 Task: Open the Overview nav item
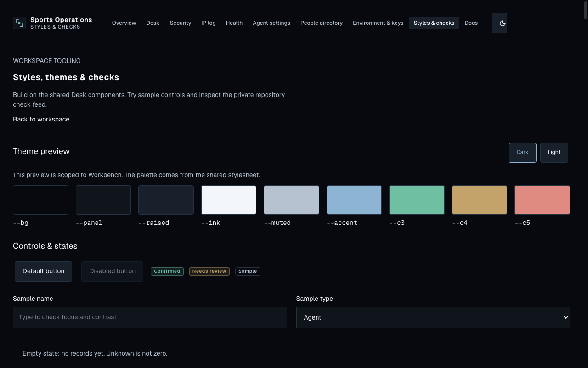[124, 23]
